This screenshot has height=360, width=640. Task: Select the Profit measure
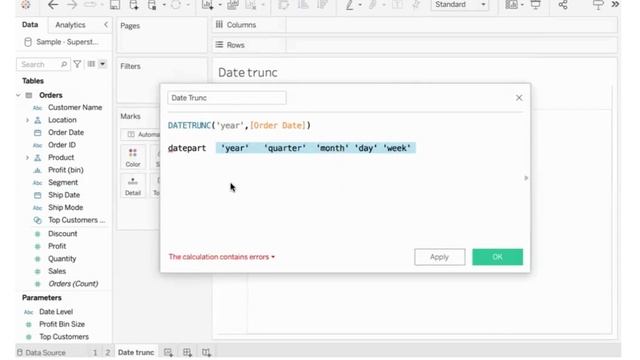click(x=57, y=246)
